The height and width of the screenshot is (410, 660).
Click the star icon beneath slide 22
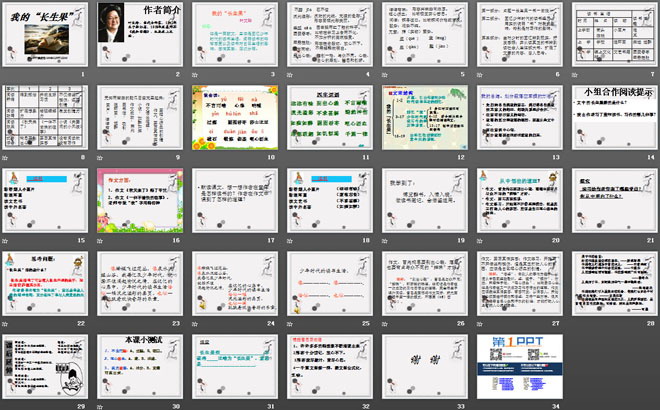5,321
